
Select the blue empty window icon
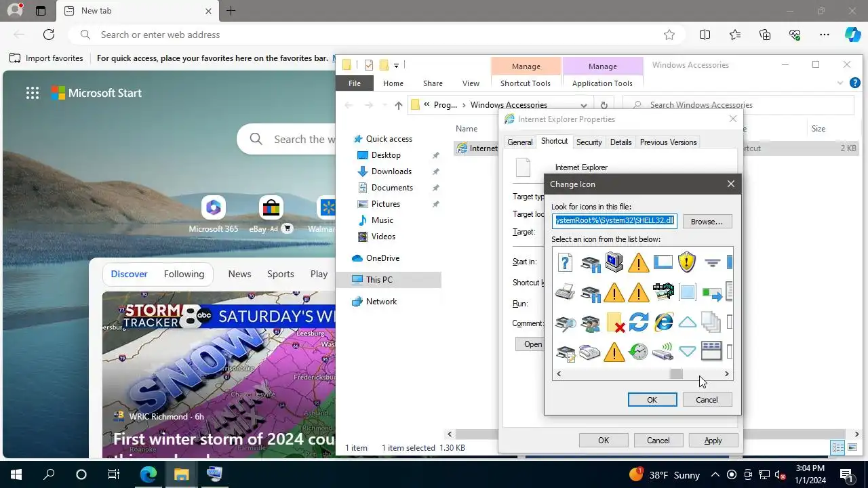663,262
